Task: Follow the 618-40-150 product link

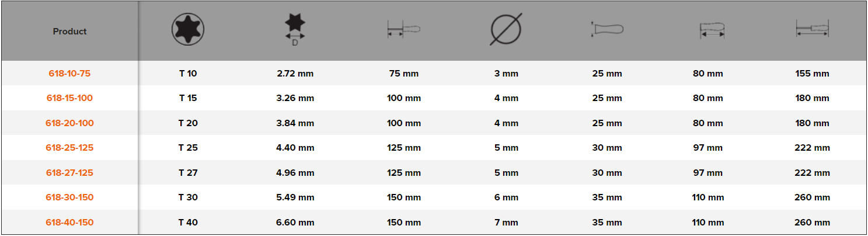Action: coord(69,223)
